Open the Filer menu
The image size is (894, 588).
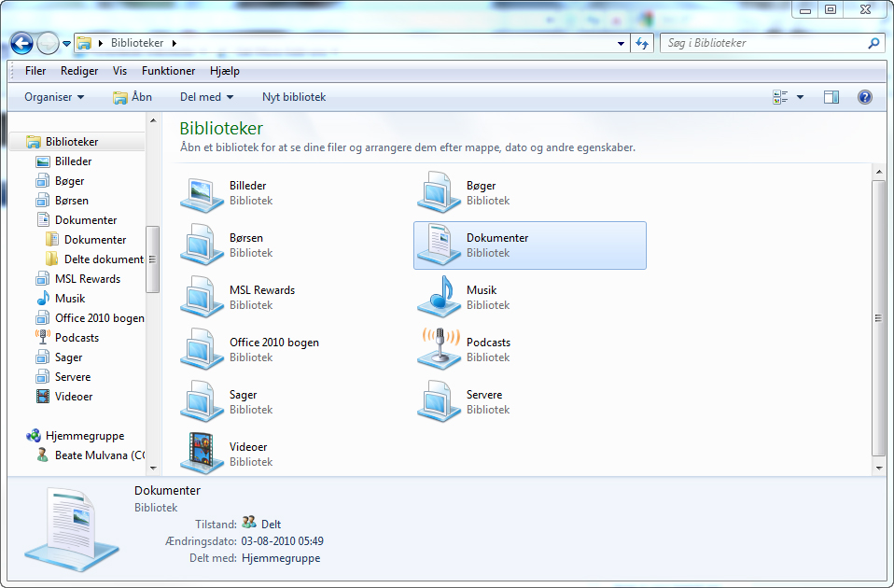(x=35, y=71)
